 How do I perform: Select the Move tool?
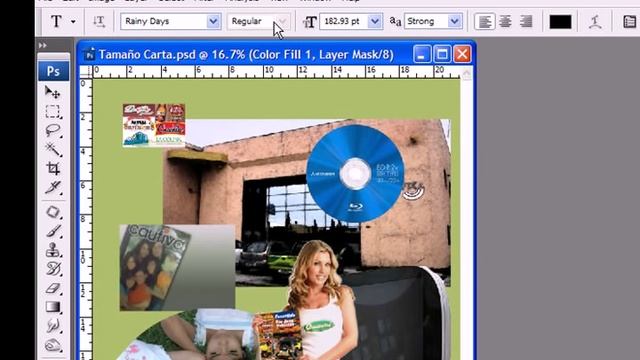click(53, 92)
